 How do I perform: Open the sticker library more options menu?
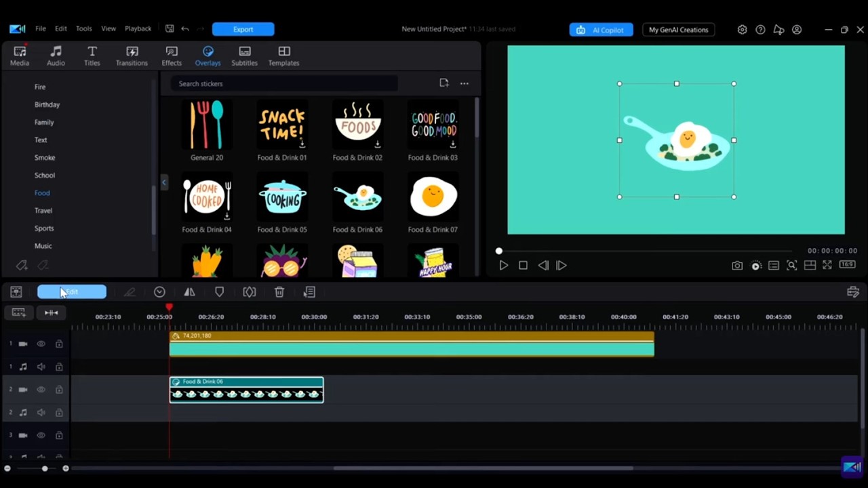[x=464, y=83]
